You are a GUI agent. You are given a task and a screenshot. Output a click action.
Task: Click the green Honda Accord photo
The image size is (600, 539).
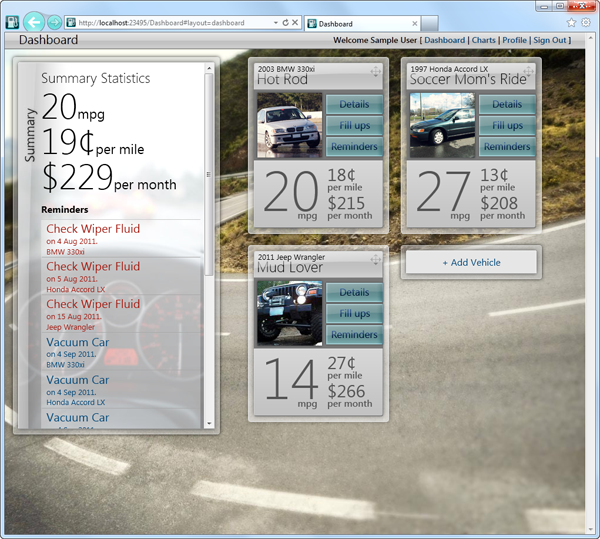(442, 125)
